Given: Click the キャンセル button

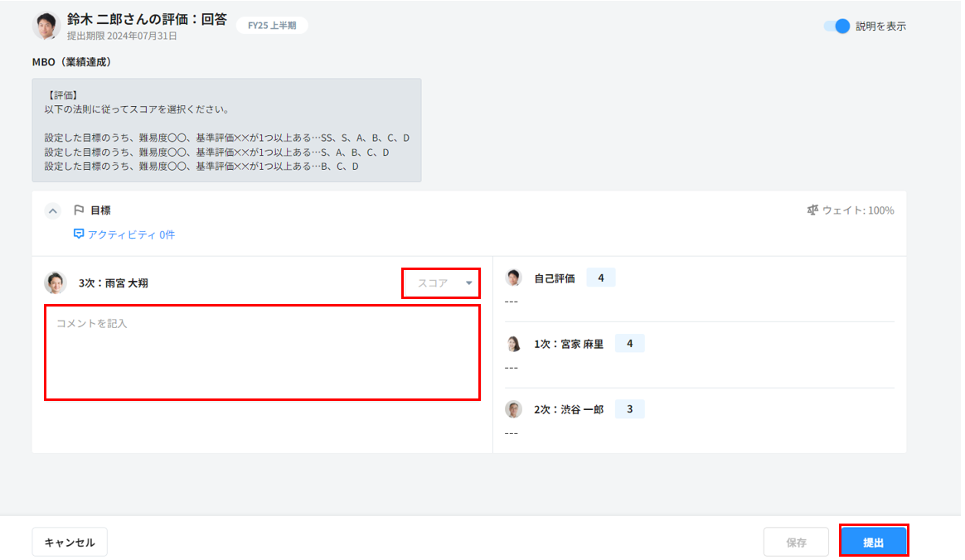Looking at the screenshot, I should (70, 543).
